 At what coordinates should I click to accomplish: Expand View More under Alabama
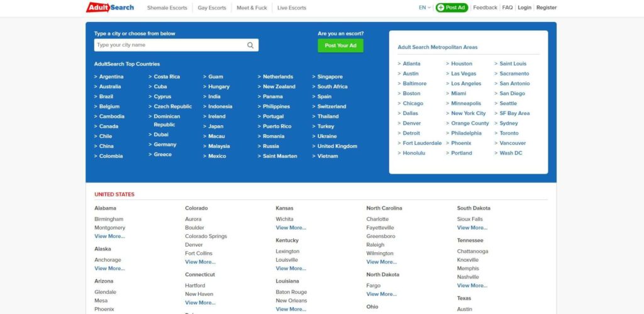(109, 237)
